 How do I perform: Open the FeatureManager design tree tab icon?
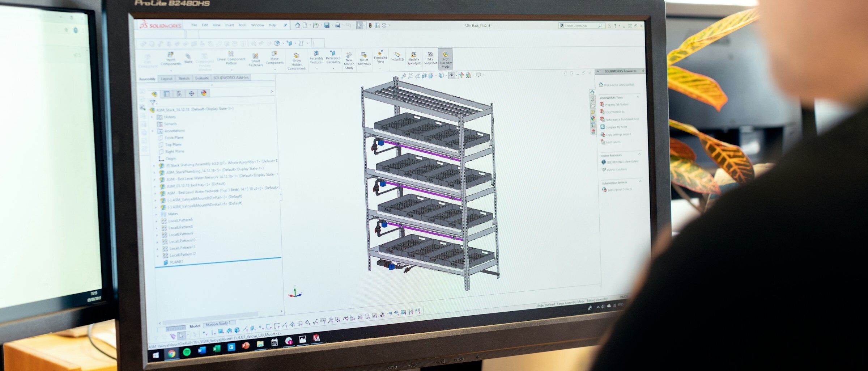coord(154,94)
